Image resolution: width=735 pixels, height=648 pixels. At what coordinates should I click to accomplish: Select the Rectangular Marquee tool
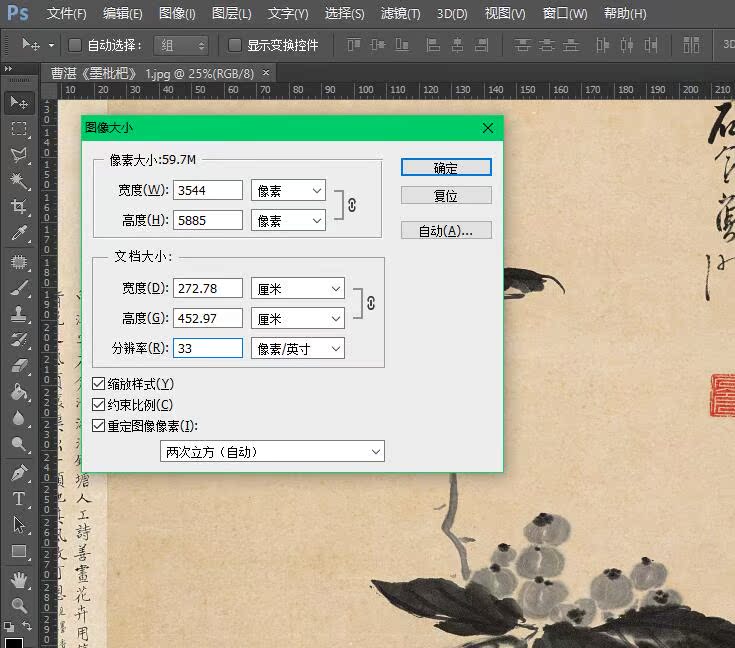coord(19,128)
